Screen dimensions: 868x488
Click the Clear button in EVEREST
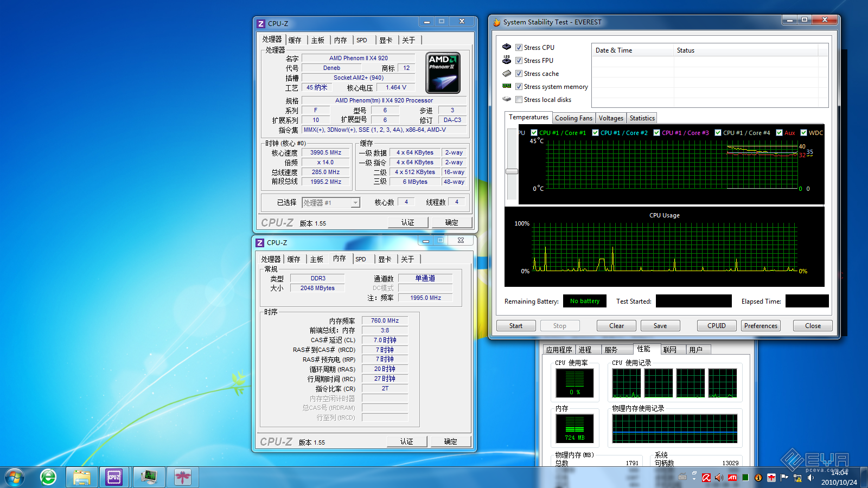616,326
